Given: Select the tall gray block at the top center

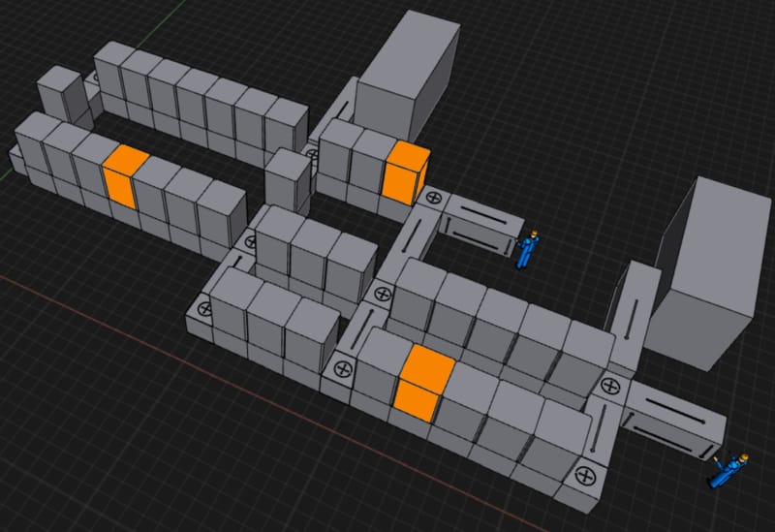Looking at the screenshot, I should 407,78.
